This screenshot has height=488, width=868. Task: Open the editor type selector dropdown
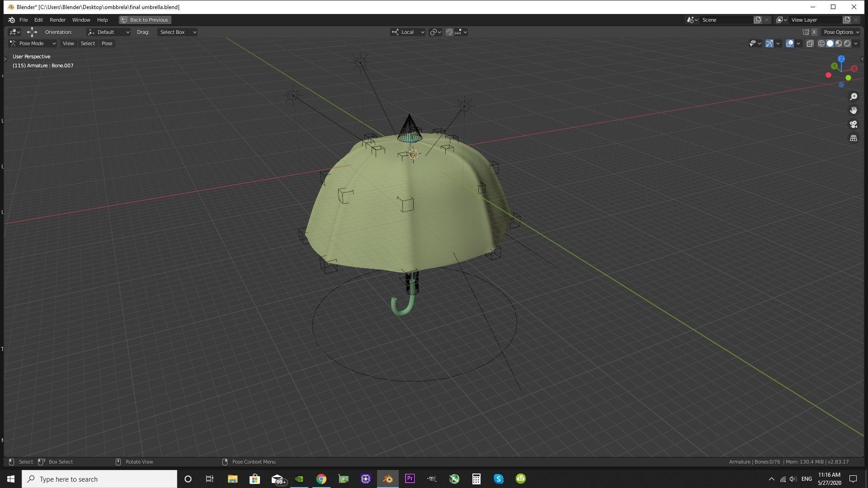14,32
